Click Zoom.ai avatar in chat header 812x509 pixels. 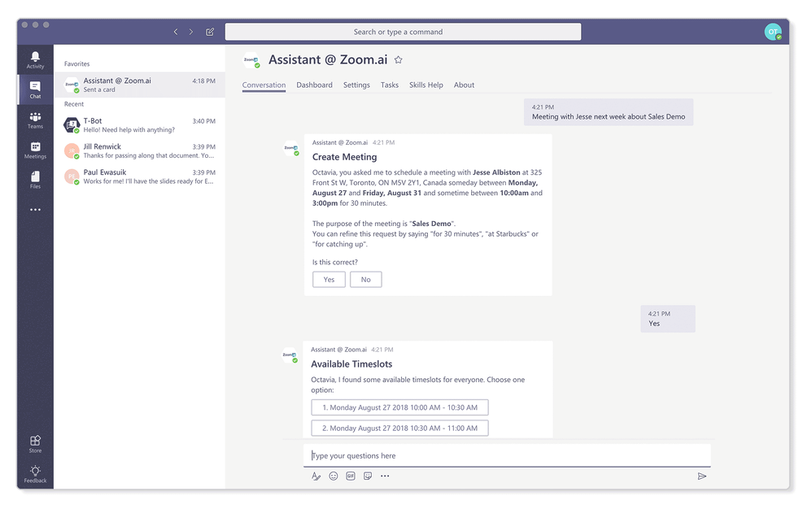251,60
